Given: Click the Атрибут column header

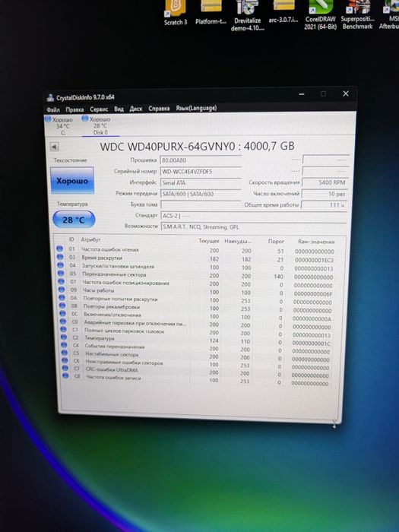Looking at the screenshot, I should pos(90,239).
